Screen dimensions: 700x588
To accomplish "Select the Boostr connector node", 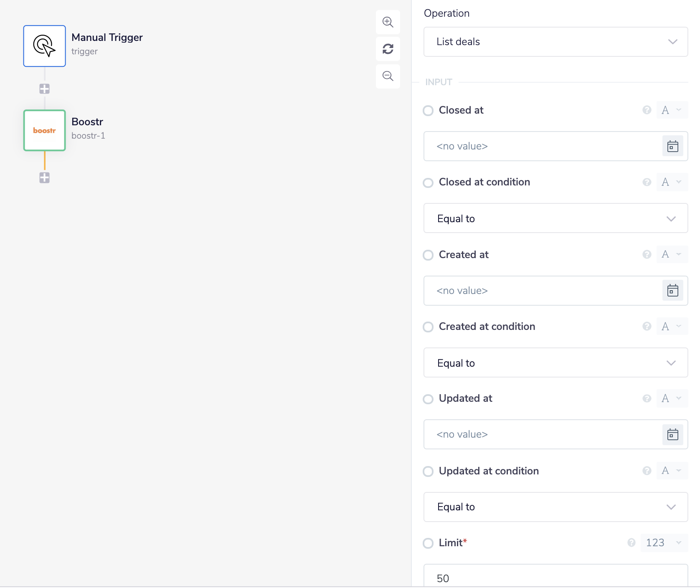I will tap(44, 130).
